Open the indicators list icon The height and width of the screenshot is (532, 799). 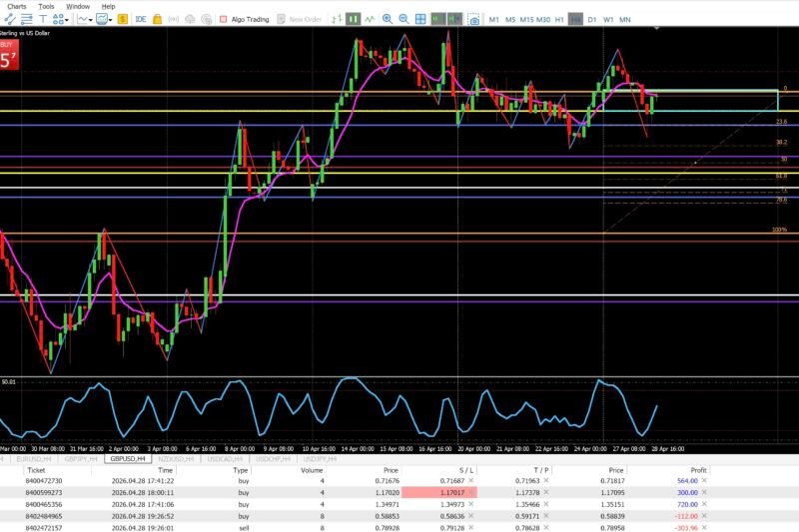(x=82, y=19)
